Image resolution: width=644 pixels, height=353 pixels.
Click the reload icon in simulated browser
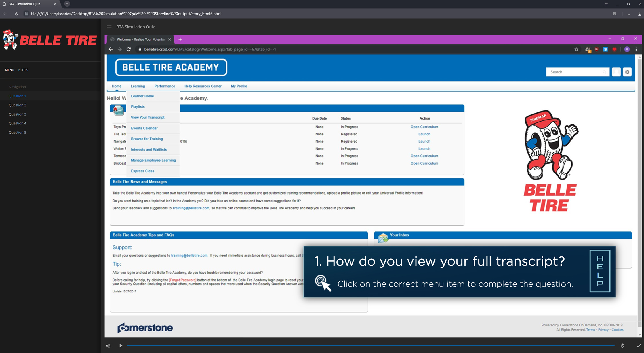click(x=129, y=49)
